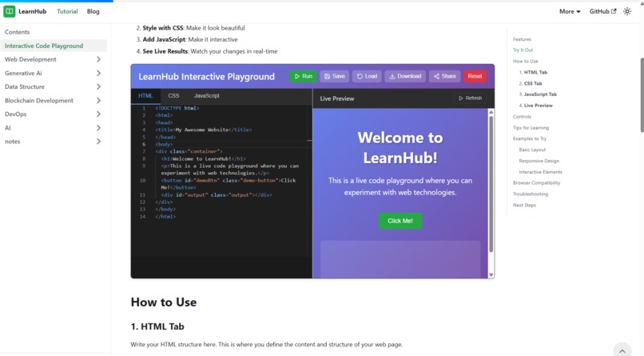The image size is (644, 356).
Task: Click the DevOps sidebar label
Action: pos(16,114)
